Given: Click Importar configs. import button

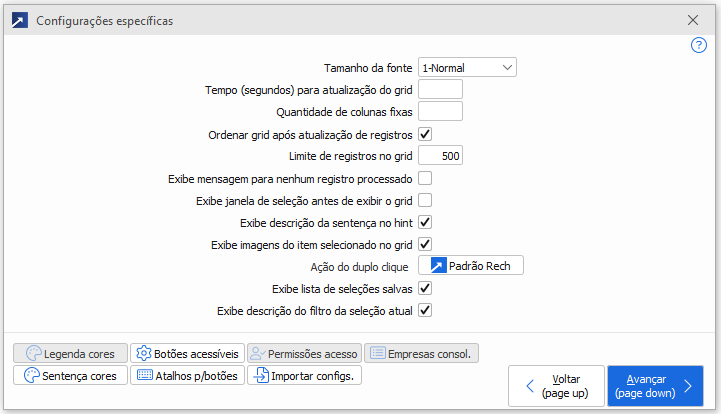Looking at the screenshot, I should [304, 376].
